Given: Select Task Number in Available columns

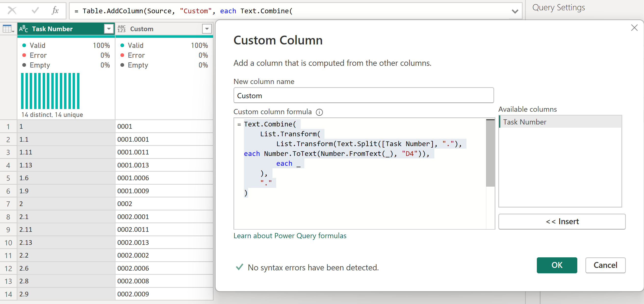Looking at the screenshot, I should (x=560, y=122).
